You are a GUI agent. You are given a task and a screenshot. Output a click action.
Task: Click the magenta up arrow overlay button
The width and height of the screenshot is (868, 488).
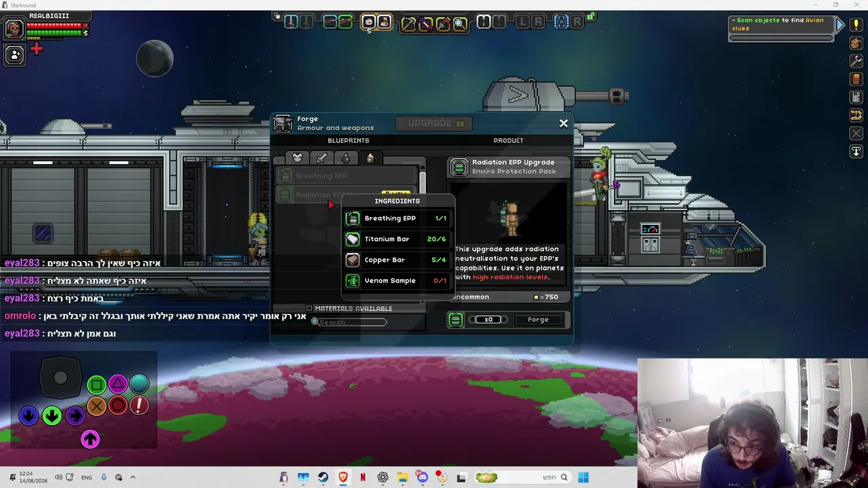[x=90, y=439]
